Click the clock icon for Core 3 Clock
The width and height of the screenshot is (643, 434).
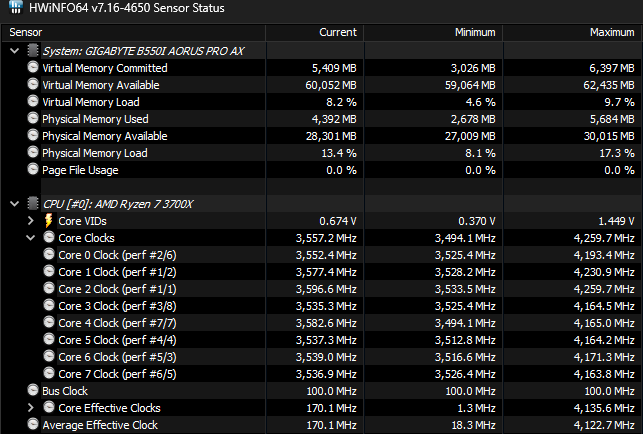49,305
